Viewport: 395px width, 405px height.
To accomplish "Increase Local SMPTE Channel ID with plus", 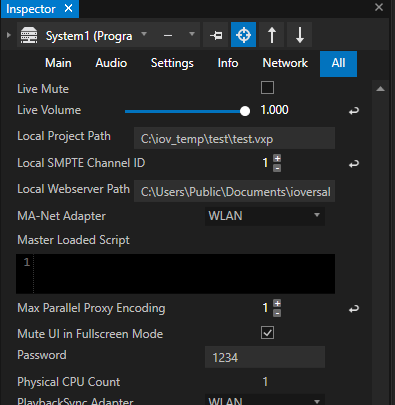I will point(277,158).
